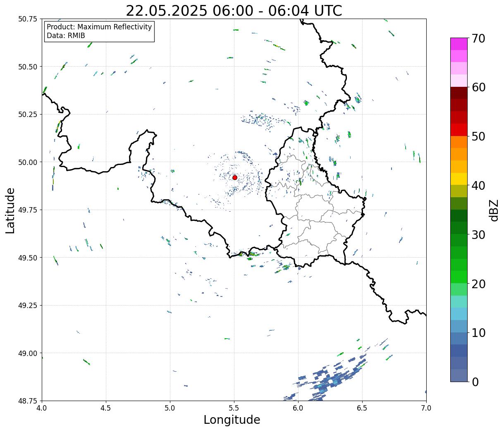504x430 pixels.
Task: Click the 'dBZ' colorbar label
Action: tap(494, 210)
